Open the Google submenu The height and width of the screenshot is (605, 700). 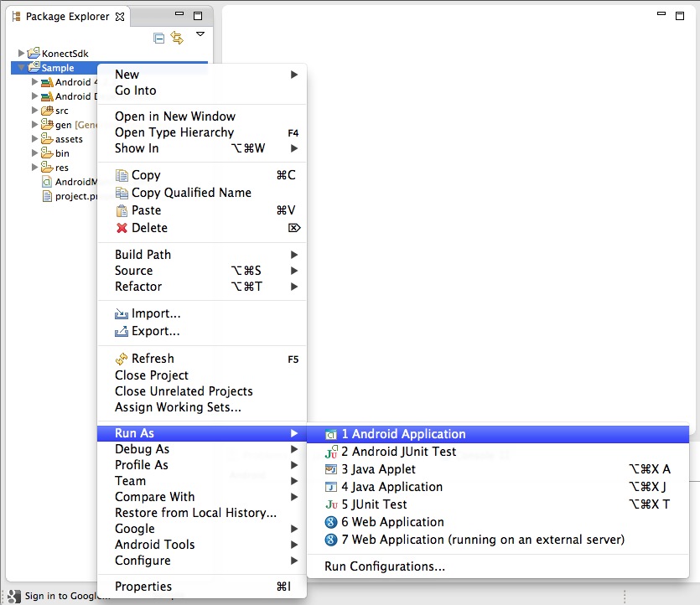(x=202, y=529)
